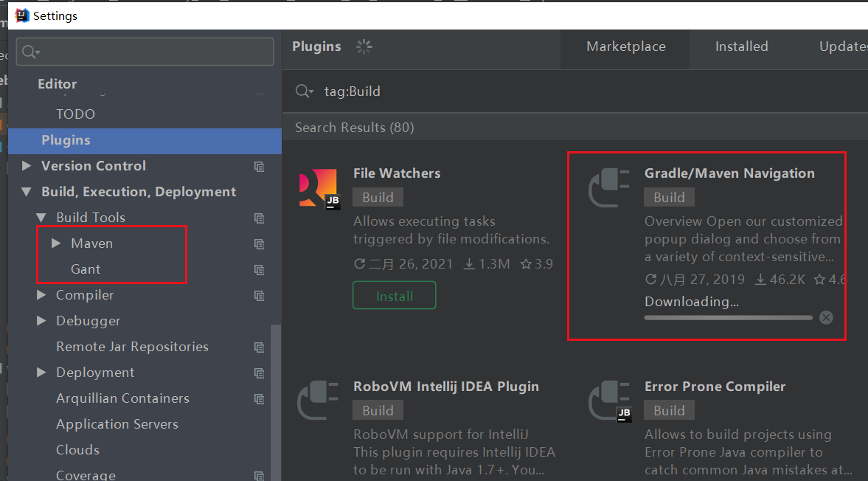This screenshot has height=481, width=868.
Task: Click the plugin search magnifier dropdown icon
Action: (305, 91)
